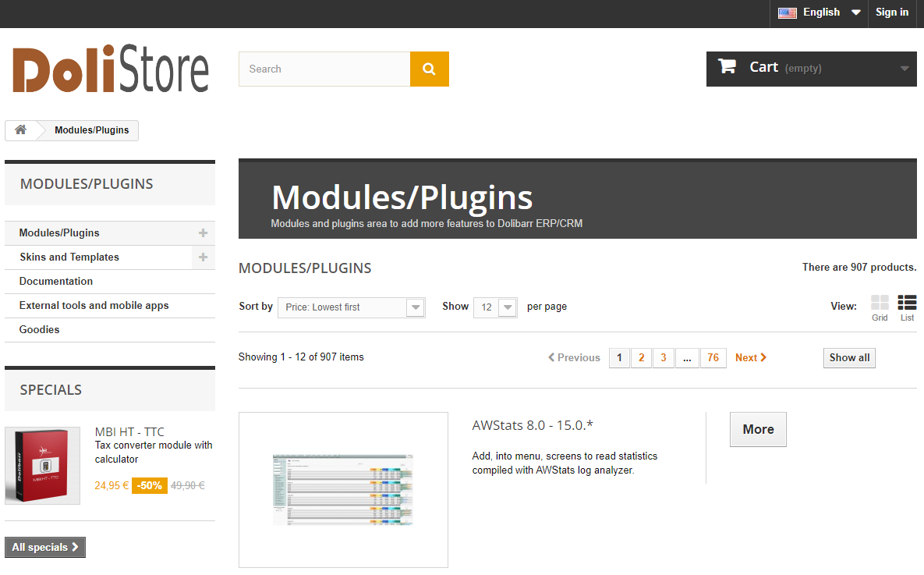Switch to List view
This screenshot has width=924, height=575.
point(907,308)
